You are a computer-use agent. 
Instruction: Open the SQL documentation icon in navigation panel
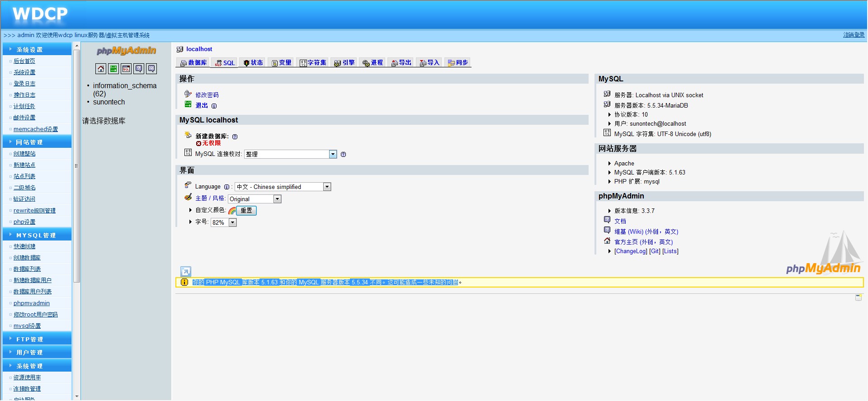pos(151,69)
